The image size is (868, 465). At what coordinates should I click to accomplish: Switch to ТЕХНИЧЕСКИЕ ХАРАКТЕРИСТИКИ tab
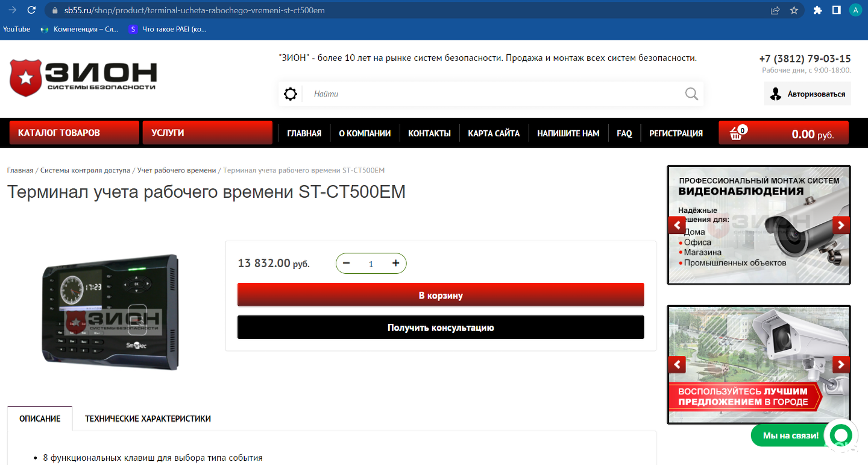[x=148, y=419]
